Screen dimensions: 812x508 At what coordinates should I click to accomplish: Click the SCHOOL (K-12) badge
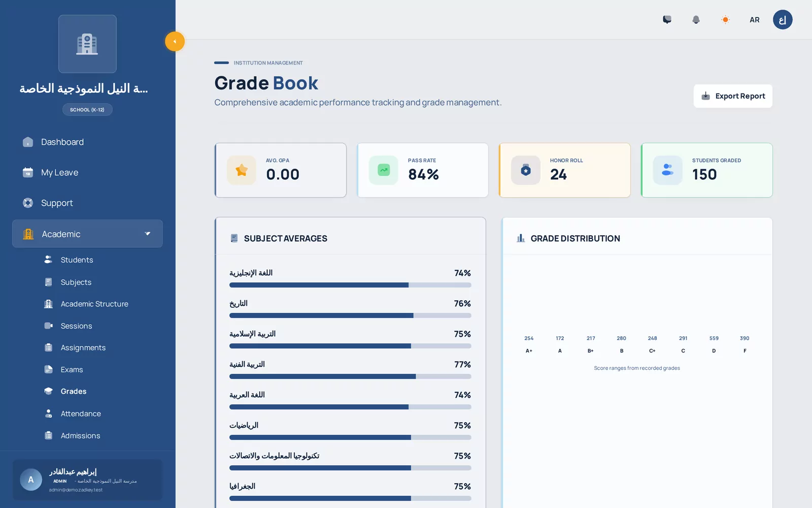[87, 110]
